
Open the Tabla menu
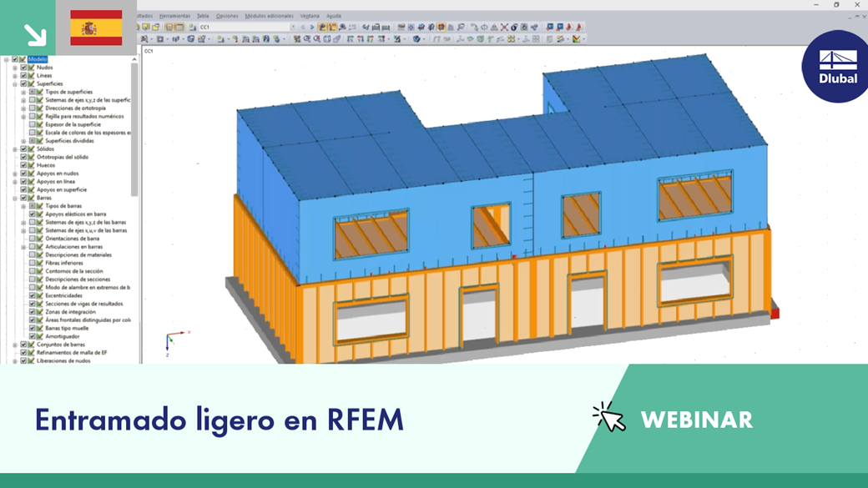click(203, 16)
